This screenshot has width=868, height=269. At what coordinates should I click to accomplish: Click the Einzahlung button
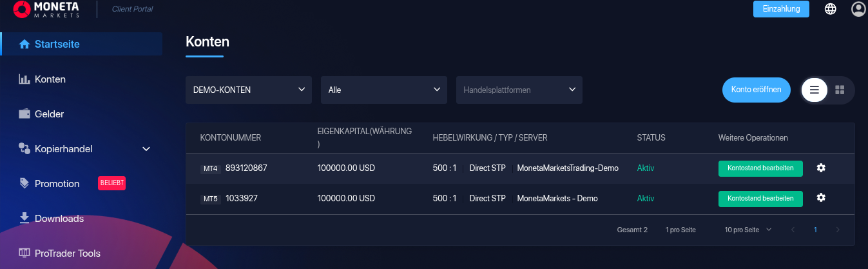[781, 9]
